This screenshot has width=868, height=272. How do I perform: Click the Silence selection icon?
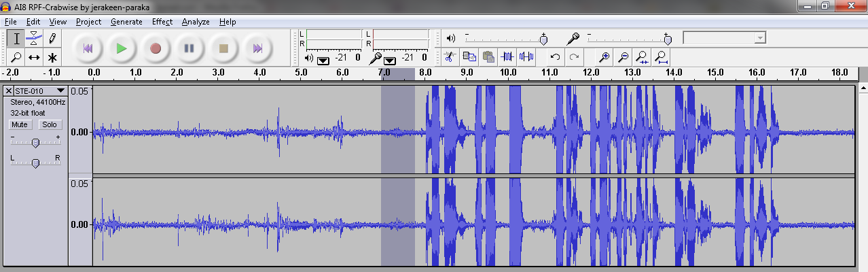pos(526,57)
